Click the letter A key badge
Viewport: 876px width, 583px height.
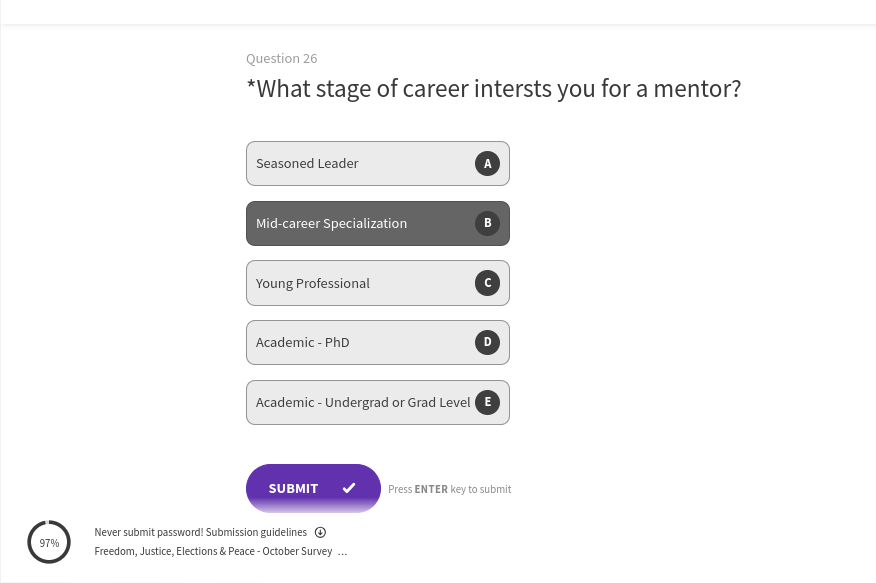(487, 164)
